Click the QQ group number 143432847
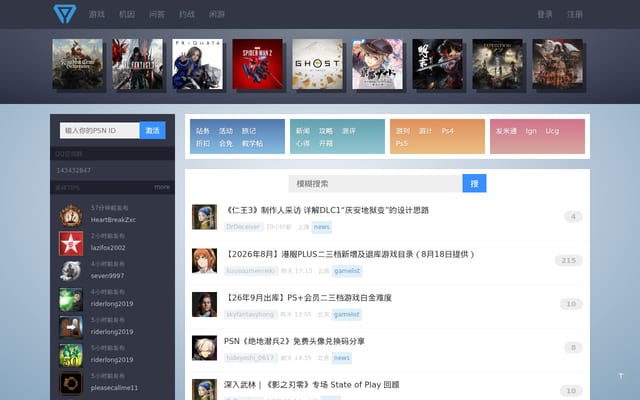 click(x=73, y=170)
